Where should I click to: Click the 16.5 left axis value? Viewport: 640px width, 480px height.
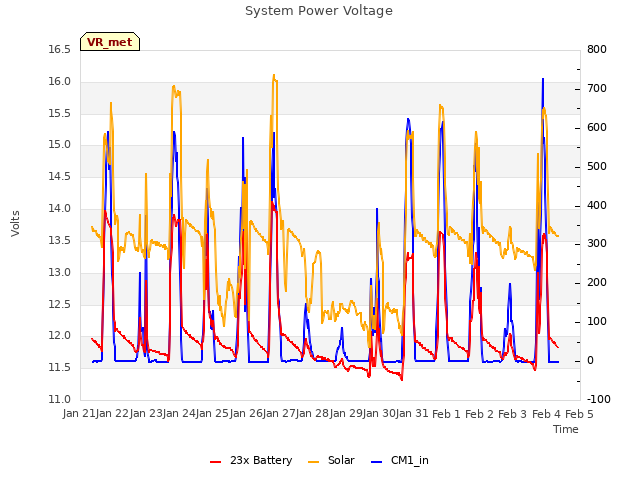pos(60,50)
